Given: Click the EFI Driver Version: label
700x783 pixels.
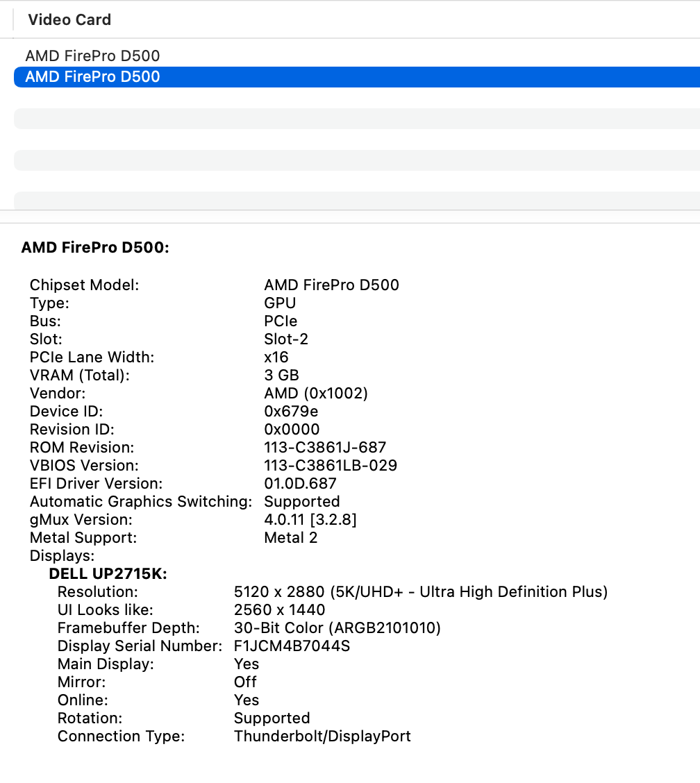Looking at the screenshot, I should [x=96, y=483].
